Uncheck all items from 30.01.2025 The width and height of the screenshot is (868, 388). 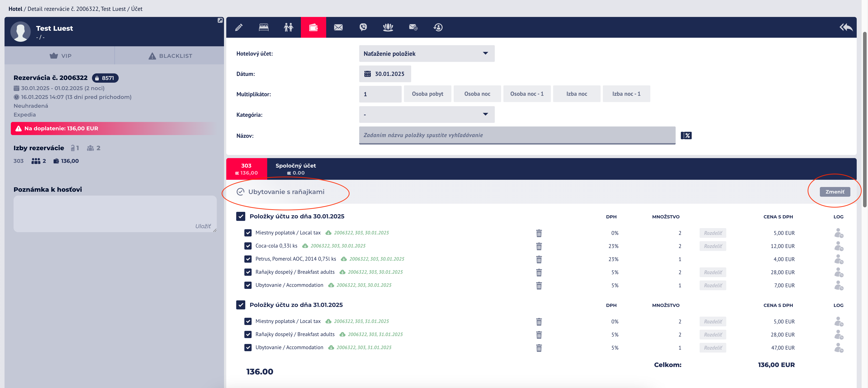241,216
